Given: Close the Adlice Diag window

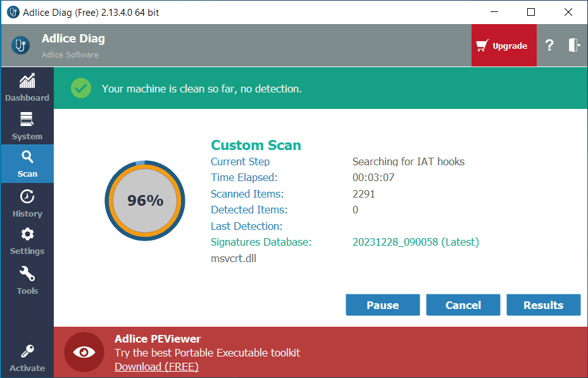Looking at the screenshot, I should click(568, 13).
